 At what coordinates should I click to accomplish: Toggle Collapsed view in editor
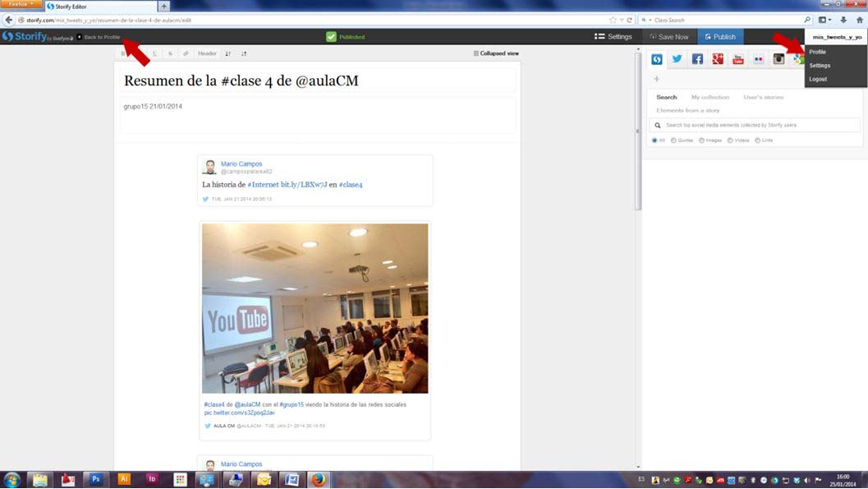pyautogui.click(x=496, y=53)
